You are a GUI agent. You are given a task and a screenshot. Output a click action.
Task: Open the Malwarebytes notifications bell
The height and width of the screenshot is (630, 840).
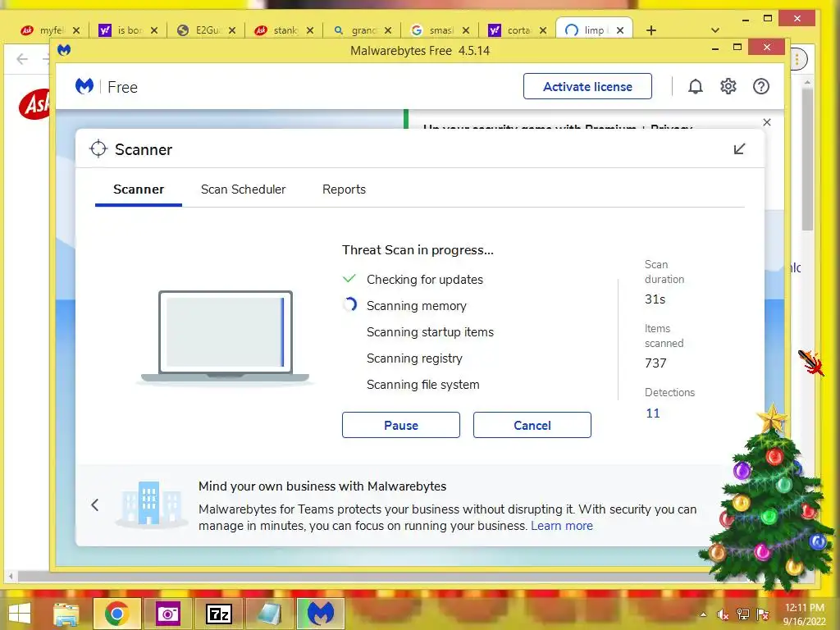(x=696, y=86)
